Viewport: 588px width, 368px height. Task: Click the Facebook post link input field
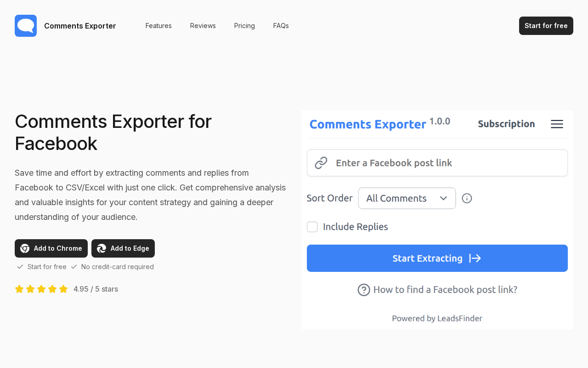[446, 163]
